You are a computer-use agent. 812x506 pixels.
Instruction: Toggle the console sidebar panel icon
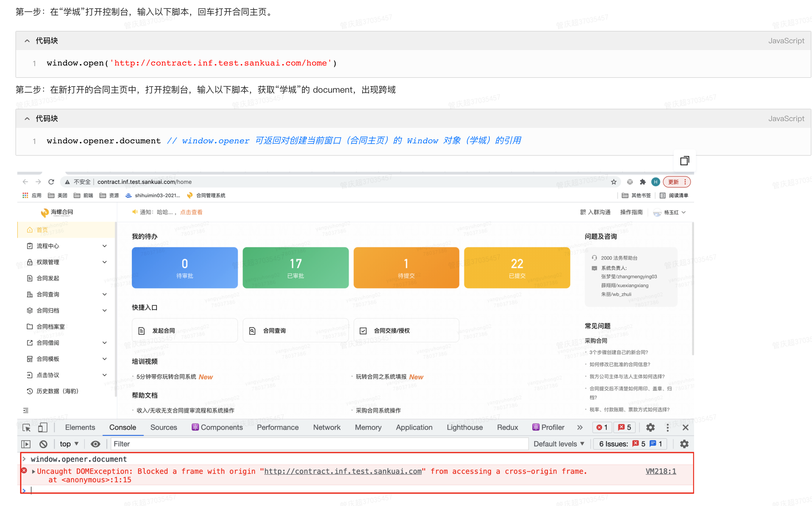26,444
